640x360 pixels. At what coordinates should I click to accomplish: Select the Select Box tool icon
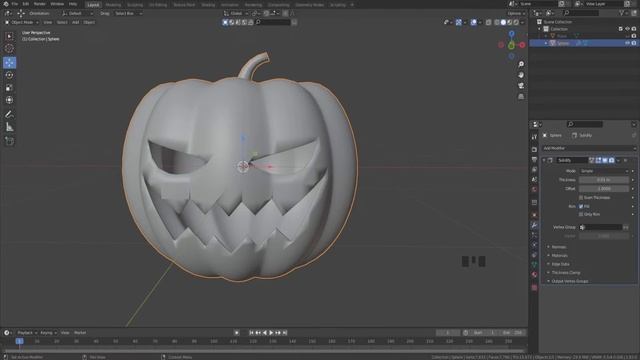tap(9, 36)
